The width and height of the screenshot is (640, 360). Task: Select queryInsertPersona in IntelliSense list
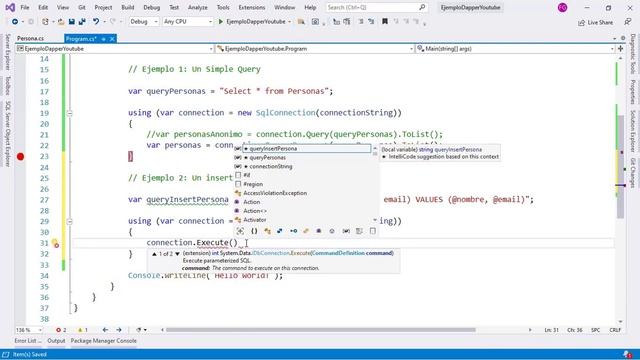click(x=307, y=149)
